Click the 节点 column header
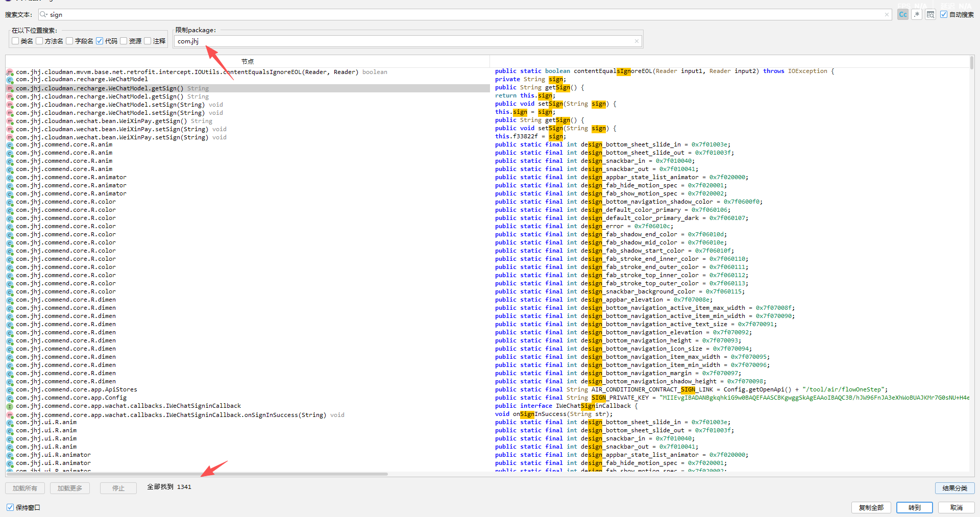Image resolution: width=980 pixels, height=517 pixels. pos(248,62)
